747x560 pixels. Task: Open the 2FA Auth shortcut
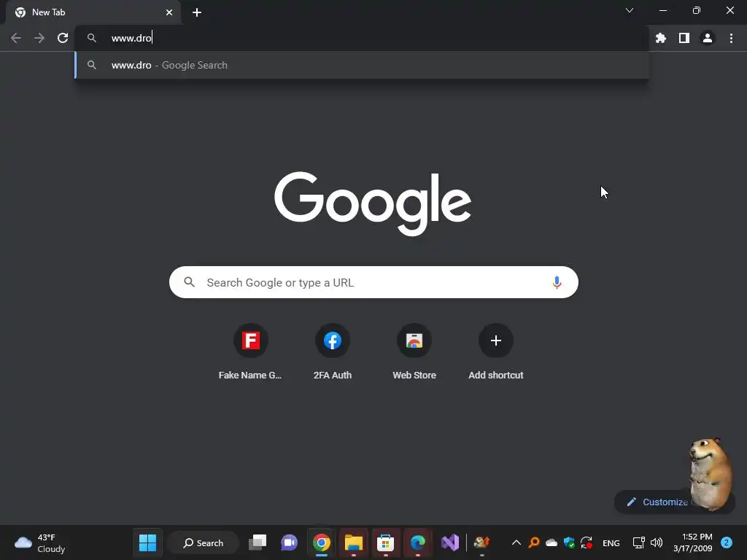click(333, 352)
